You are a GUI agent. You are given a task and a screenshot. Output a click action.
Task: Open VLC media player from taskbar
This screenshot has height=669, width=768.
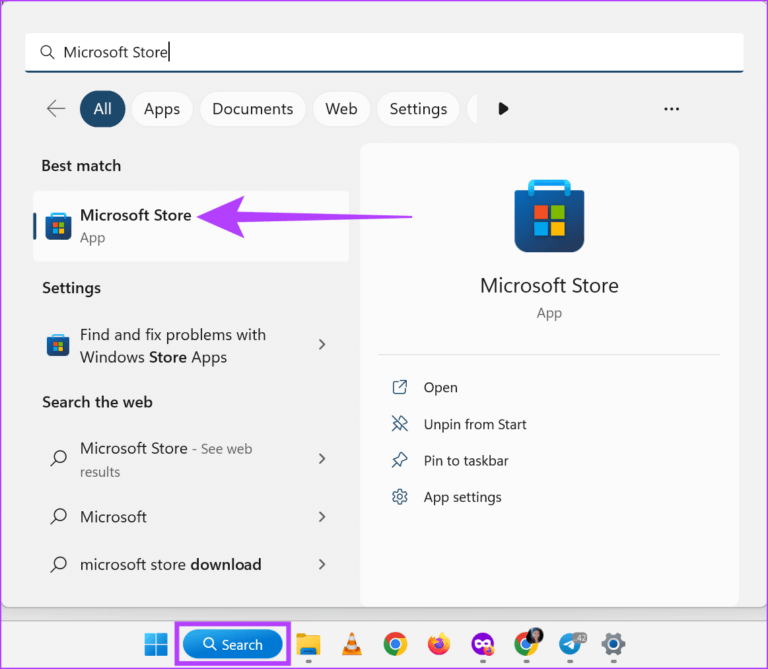(352, 644)
